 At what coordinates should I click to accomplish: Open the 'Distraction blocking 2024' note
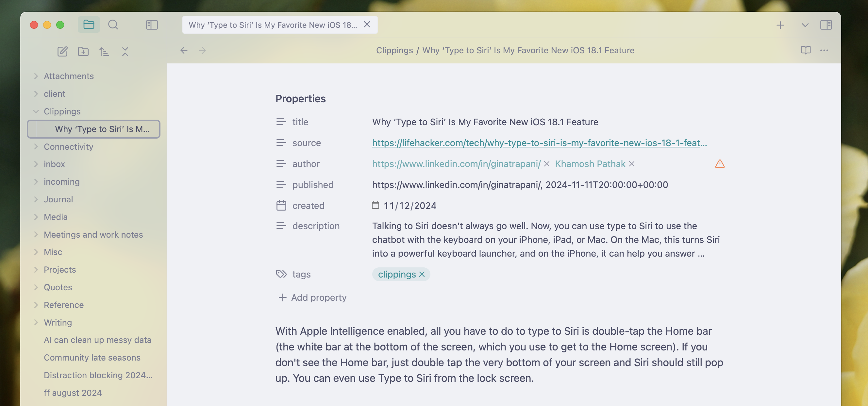coord(98,375)
